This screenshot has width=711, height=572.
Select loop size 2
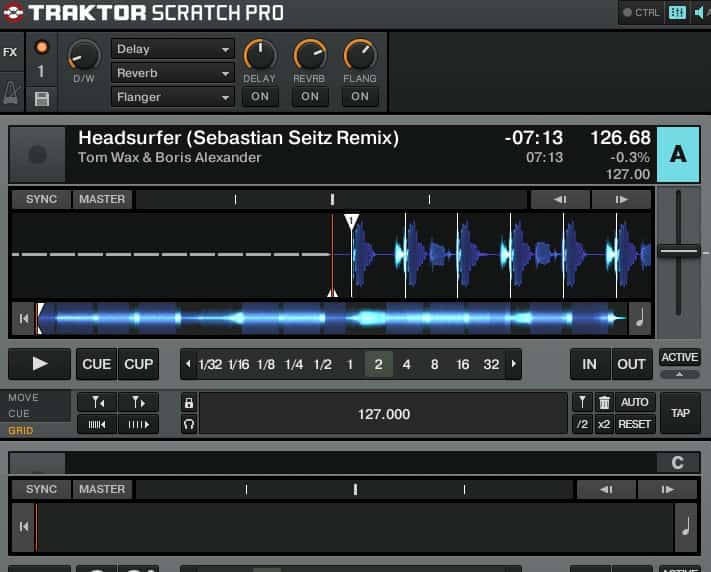[378, 364]
